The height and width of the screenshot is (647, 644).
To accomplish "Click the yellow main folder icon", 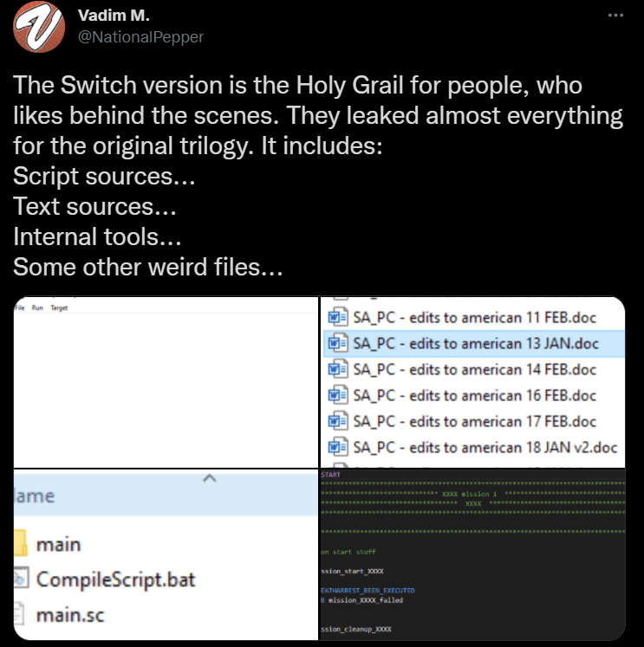I will tap(22, 545).
